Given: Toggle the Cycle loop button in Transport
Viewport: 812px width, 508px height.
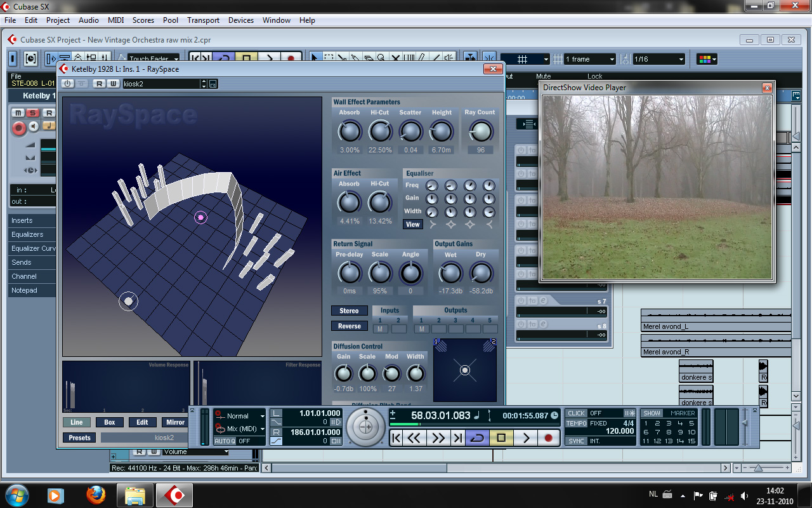Looking at the screenshot, I should (477, 438).
